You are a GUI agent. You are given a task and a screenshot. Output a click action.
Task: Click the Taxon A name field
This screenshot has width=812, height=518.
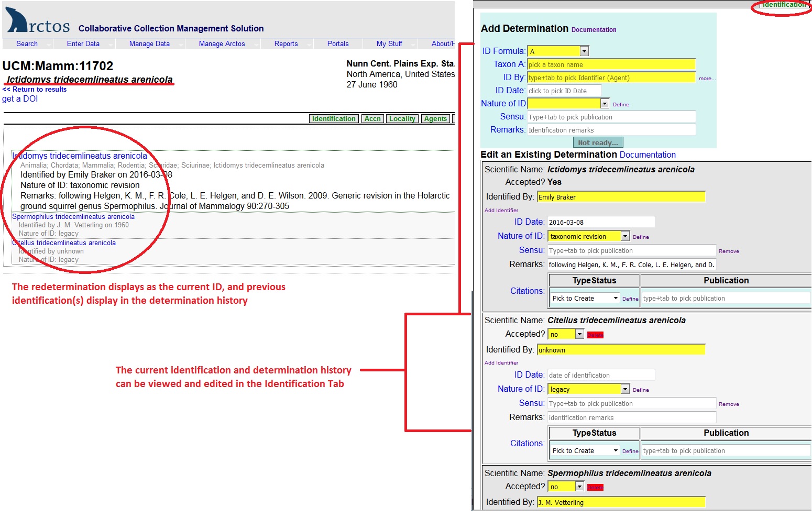tap(611, 64)
